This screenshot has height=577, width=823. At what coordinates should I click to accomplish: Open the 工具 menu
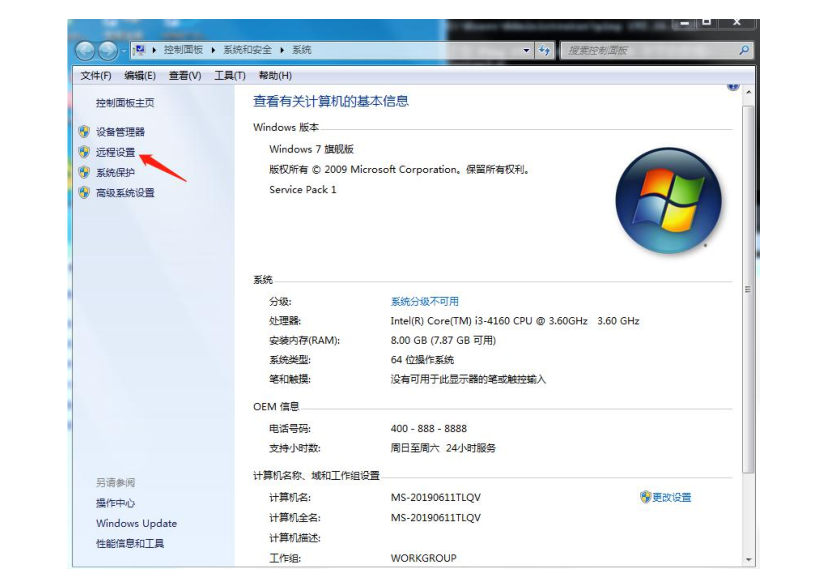pyautogui.click(x=229, y=73)
